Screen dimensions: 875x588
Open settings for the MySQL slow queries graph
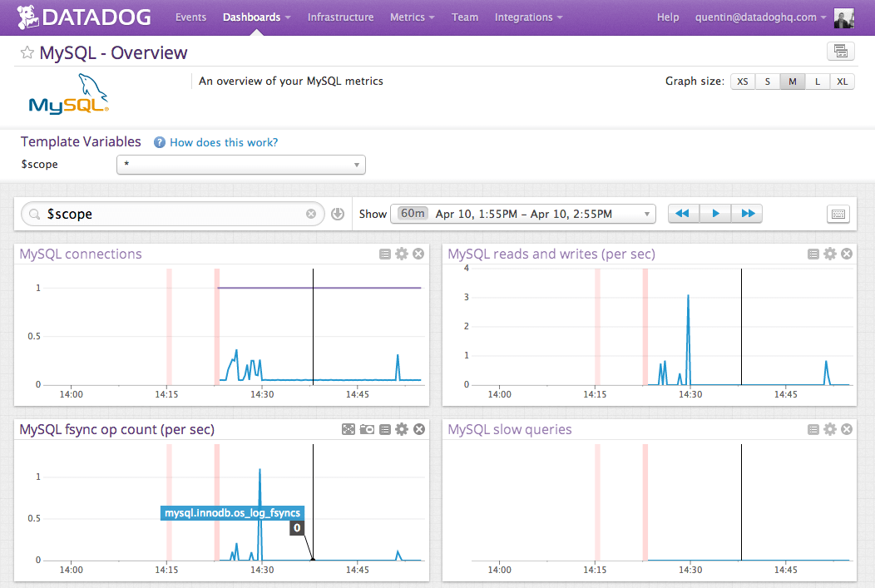click(x=829, y=428)
